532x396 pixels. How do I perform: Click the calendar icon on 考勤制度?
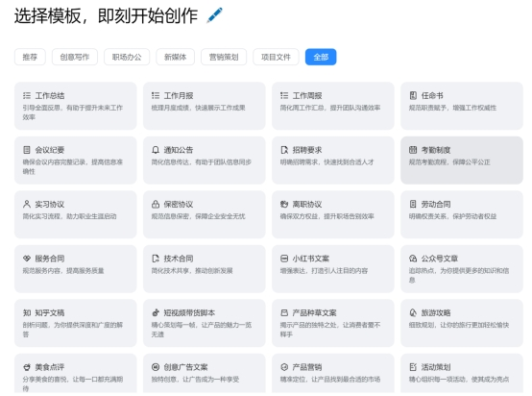[413, 150]
